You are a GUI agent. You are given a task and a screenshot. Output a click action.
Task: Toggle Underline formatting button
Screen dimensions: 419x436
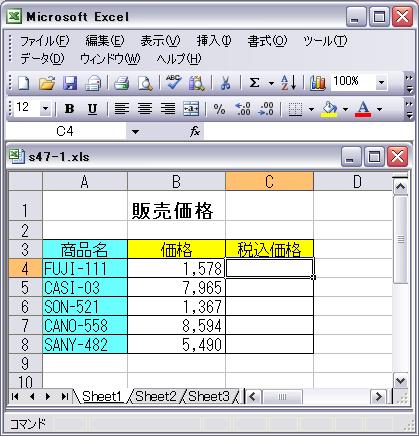92,109
